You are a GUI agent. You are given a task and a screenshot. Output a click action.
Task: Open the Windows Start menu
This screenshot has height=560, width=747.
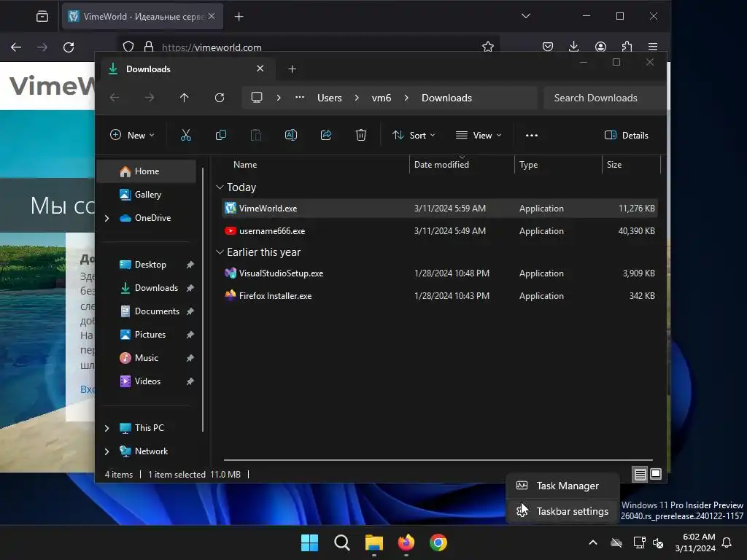pos(309,542)
